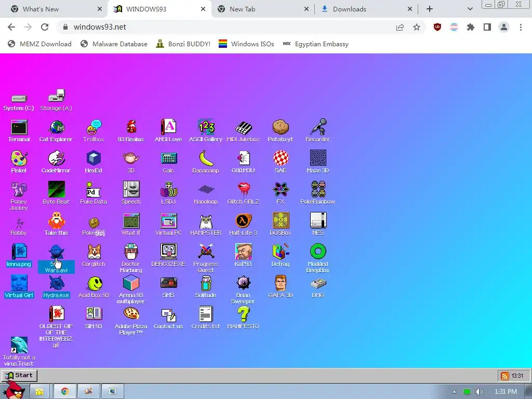Open the 3D teapot icon
Image resolution: width=532 pixels, height=399 pixels.
(131, 162)
